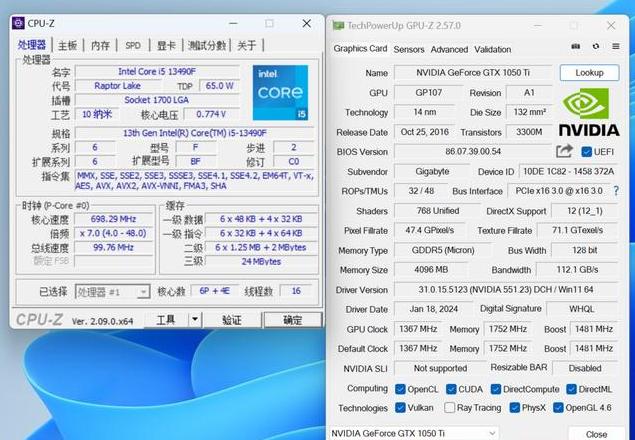Click the L3 cache 24 MBytes value

click(x=261, y=262)
